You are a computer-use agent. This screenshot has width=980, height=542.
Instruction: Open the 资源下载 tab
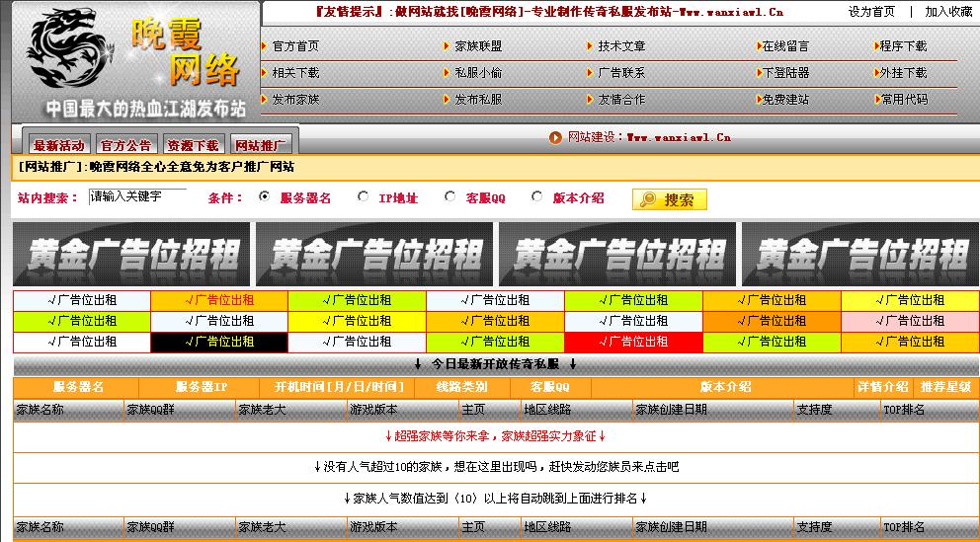coord(192,145)
